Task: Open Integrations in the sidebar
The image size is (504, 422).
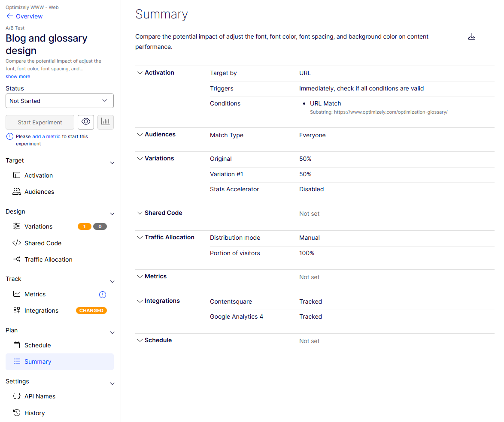Action: click(41, 310)
